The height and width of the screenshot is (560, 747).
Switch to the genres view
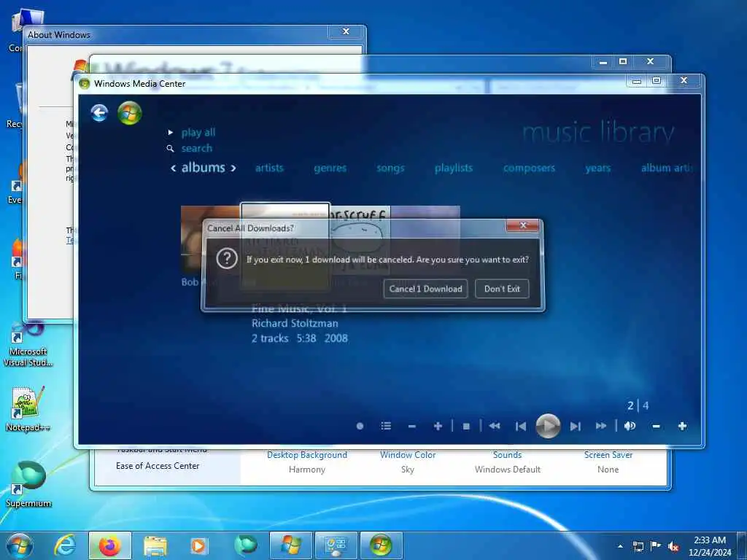click(330, 168)
